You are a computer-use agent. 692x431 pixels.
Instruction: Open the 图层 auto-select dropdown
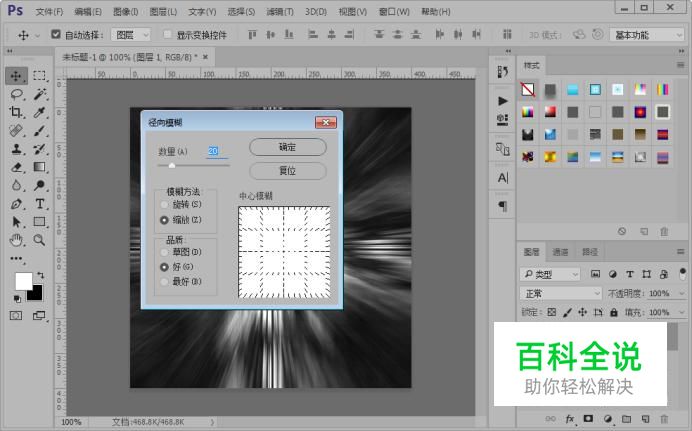(131, 34)
